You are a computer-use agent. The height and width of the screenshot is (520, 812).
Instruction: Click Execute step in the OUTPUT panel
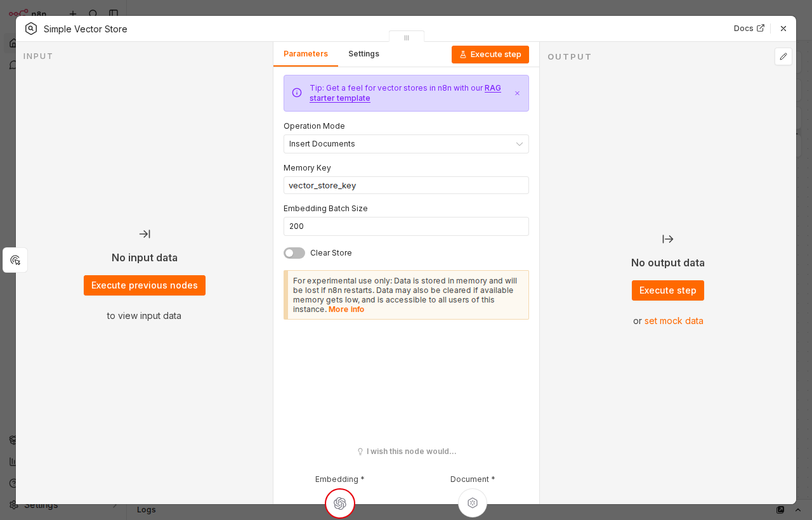click(668, 290)
